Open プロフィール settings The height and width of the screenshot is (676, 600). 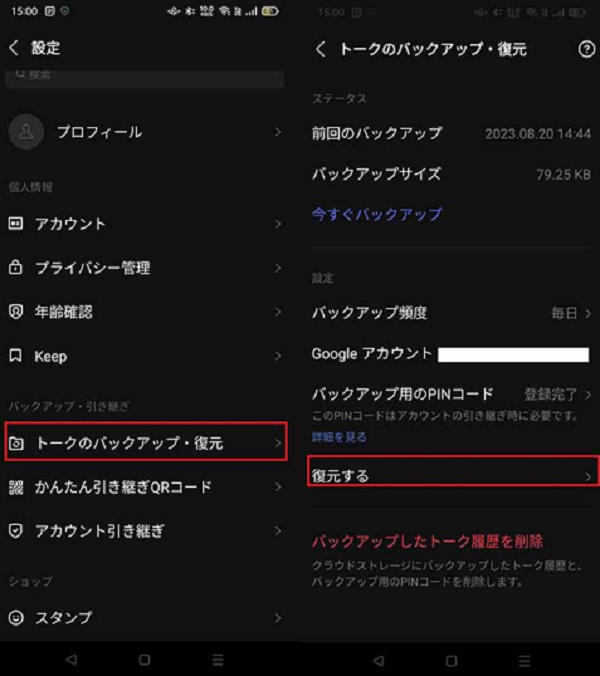coord(144,132)
